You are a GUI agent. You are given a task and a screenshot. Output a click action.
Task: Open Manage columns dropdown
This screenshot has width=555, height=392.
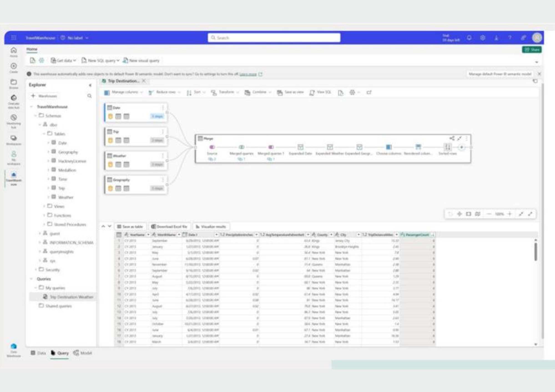tap(123, 92)
